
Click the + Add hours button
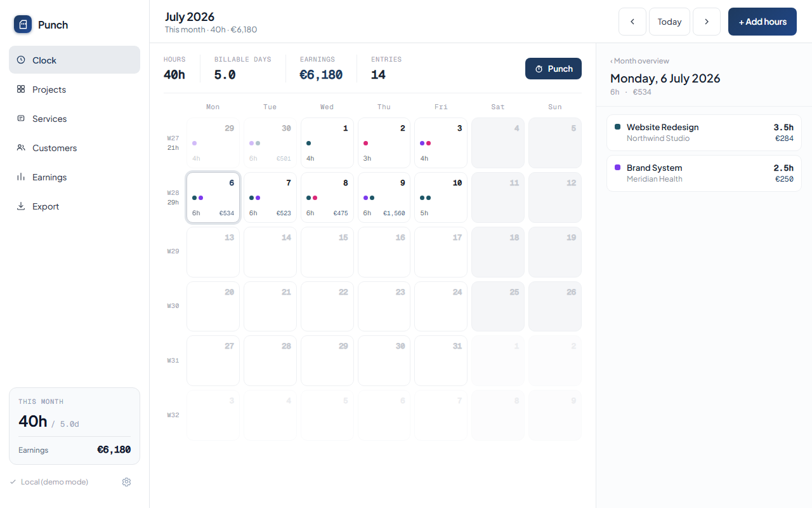point(763,22)
